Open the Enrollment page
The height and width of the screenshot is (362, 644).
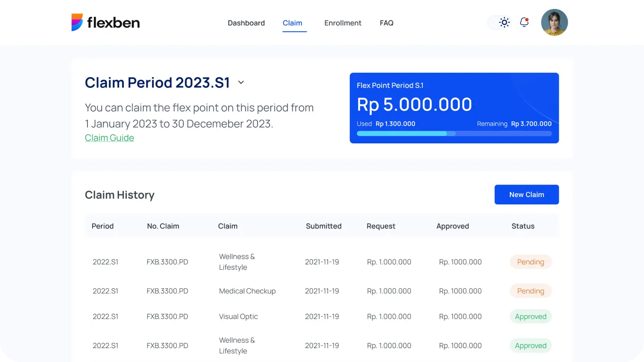pos(342,23)
